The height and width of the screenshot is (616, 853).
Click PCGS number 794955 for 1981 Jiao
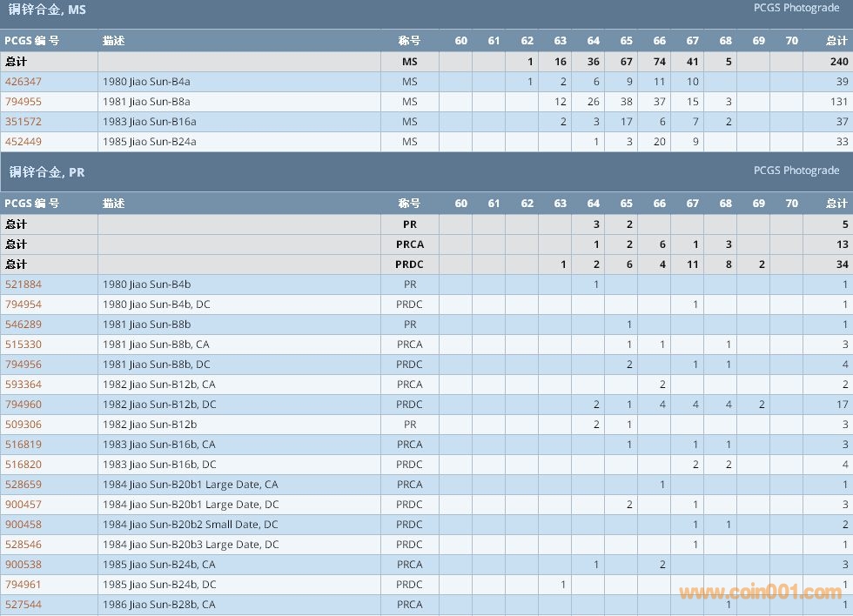click(x=24, y=102)
